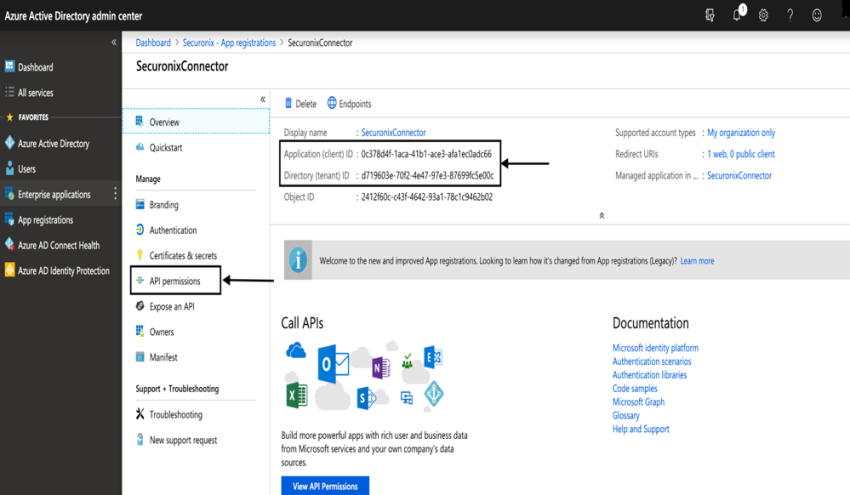
Task: Collapse the app registration menu pane
Action: (263, 99)
